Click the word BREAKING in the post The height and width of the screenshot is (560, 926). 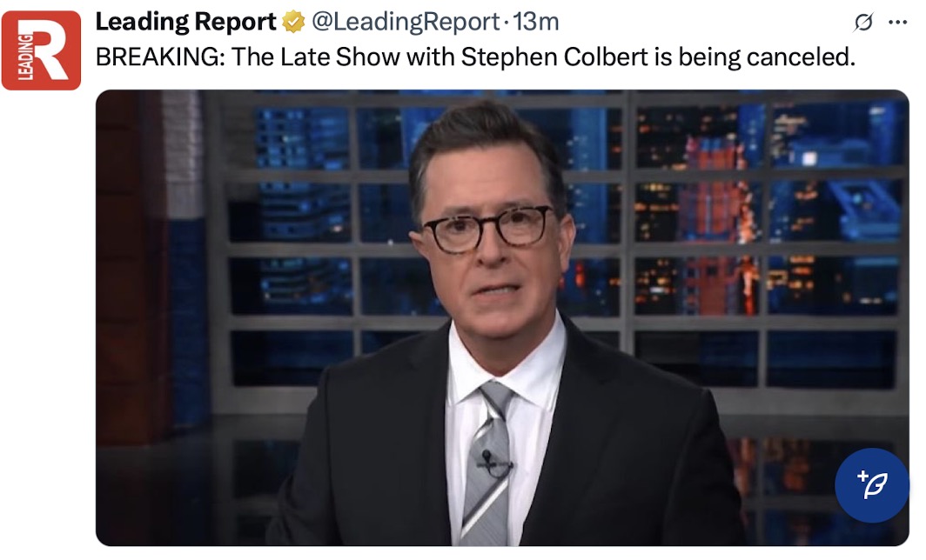click(160, 57)
